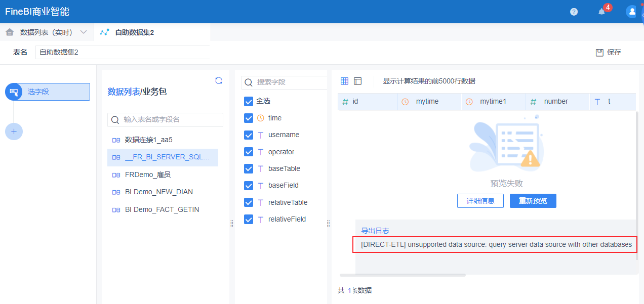644x304 pixels.
Task: Select table BI Demo_FACT_GETIN
Action: click(x=163, y=209)
